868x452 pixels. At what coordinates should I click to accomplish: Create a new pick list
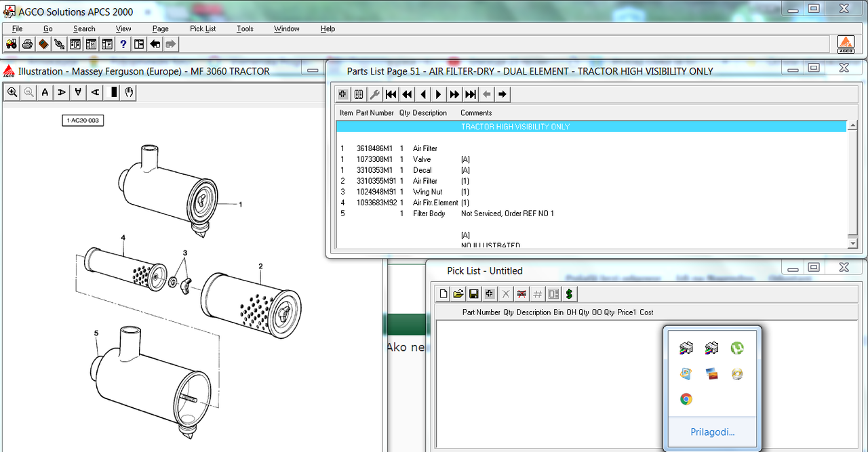443,293
